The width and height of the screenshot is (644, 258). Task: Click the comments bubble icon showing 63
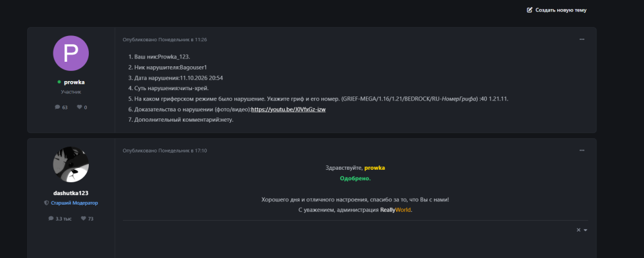(57, 107)
